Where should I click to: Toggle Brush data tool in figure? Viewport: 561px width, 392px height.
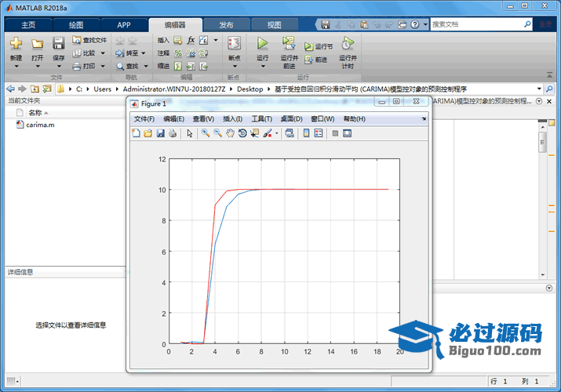(268, 133)
